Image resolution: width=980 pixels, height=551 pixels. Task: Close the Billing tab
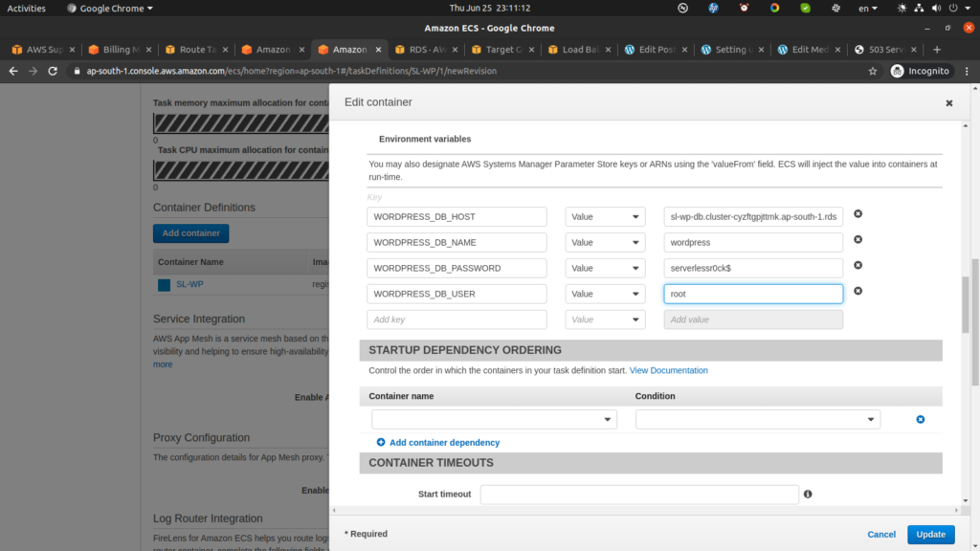(x=148, y=50)
